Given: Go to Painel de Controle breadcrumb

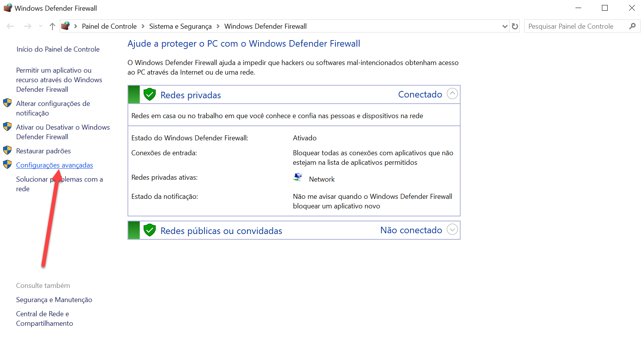Looking at the screenshot, I should coord(109,26).
